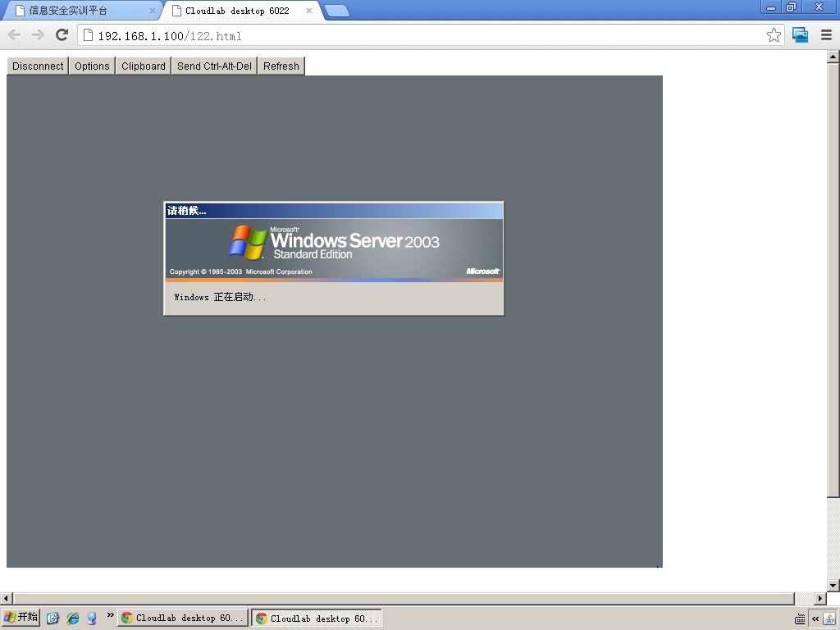The height and width of the screenshot is (630, 840).
Task: Click the vertical scrollbar thumb
Action: (833, 281)
